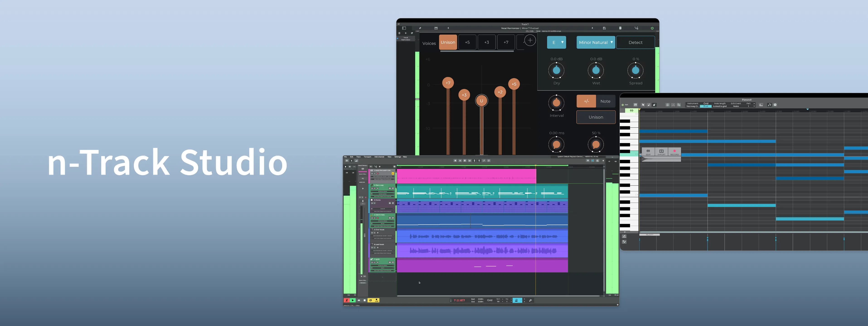Click the wrench icon in the center toolbar
Image resolution: width=868 pixels, height=326 pixels.
[484, 161]
